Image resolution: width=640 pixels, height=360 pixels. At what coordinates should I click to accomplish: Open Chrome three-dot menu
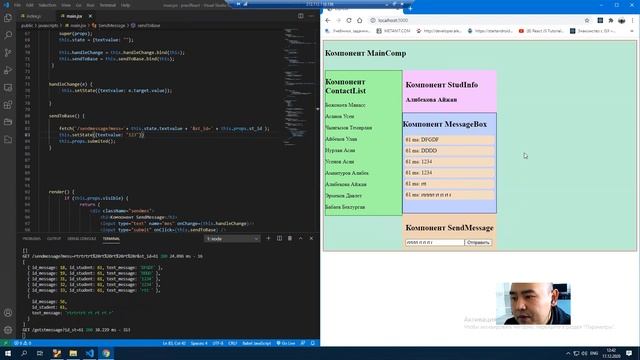pyautogui.click(x=632, y=20)
